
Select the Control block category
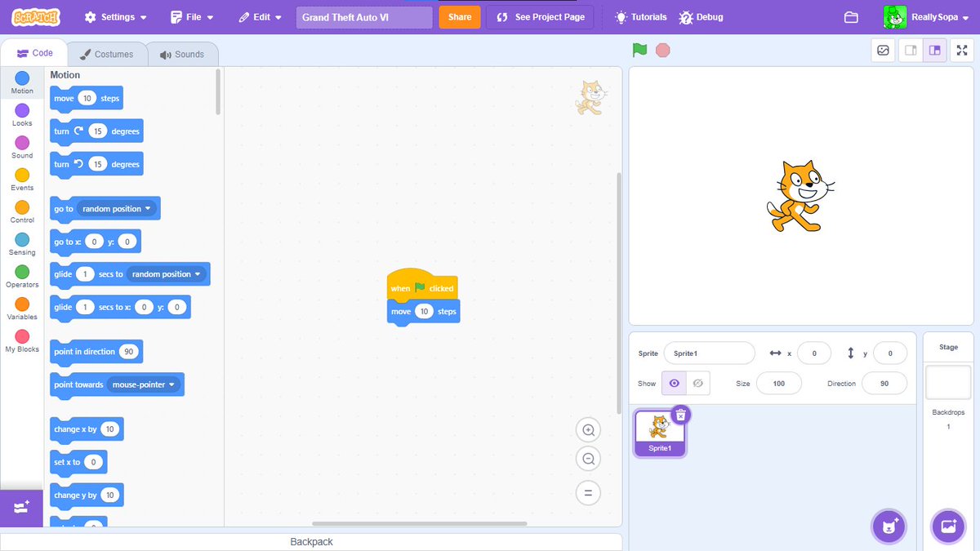(22, 211)
